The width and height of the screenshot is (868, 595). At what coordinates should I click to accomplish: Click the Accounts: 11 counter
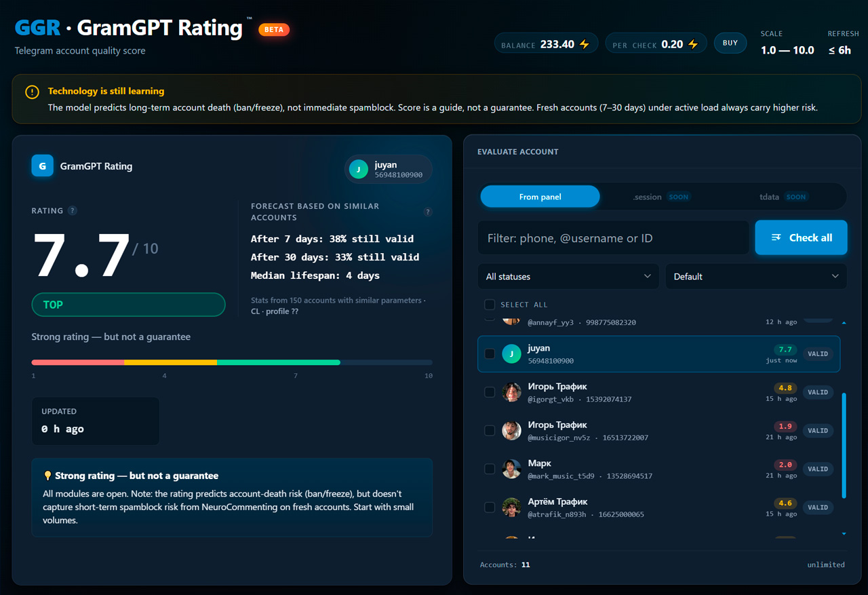click(505, 564)
